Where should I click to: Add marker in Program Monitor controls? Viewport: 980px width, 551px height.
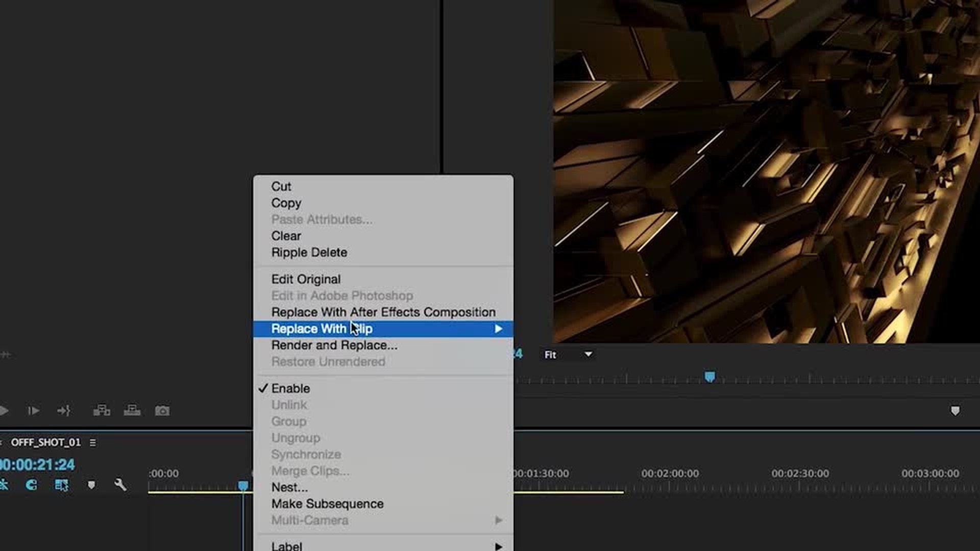(x=955, y=411)
